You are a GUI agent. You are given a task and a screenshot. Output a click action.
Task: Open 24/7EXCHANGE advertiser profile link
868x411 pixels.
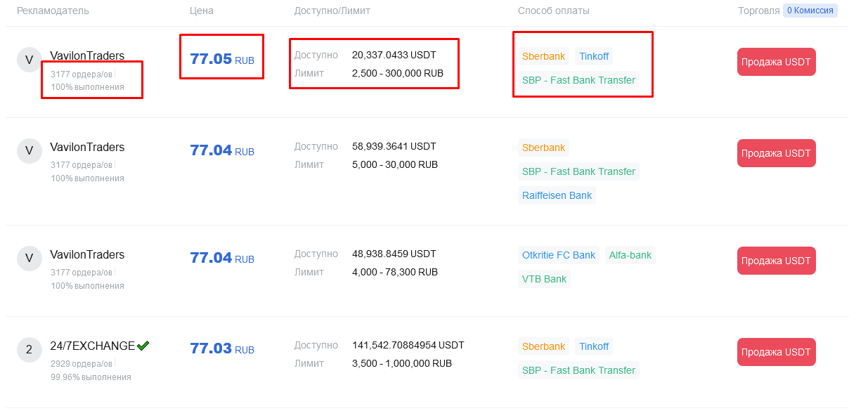[x=92, y=346]
